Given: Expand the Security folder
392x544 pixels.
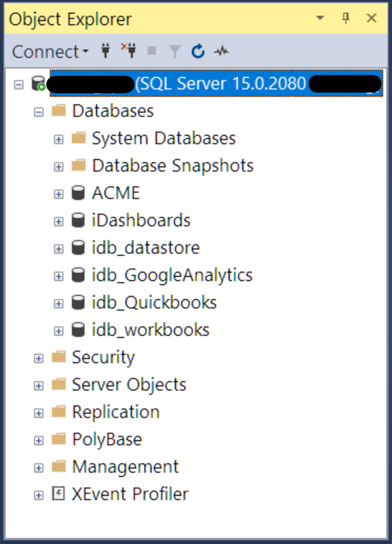Looking at the screenshot, I should point(39,359).
